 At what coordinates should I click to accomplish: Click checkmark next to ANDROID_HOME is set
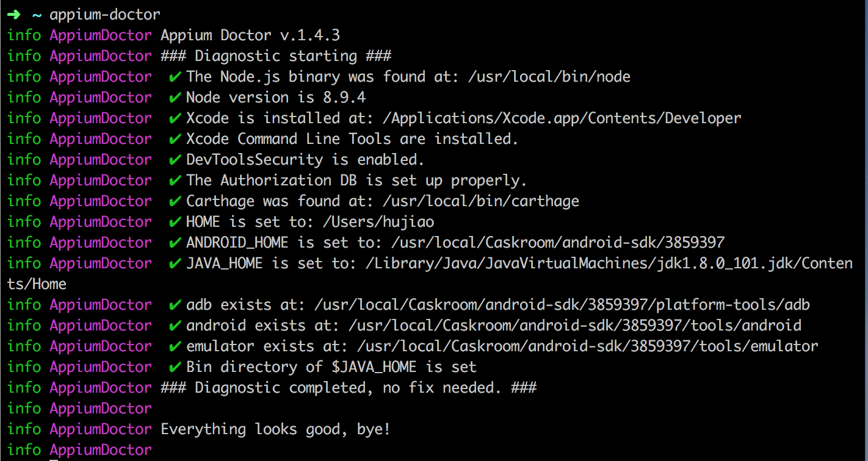(175, 243)
